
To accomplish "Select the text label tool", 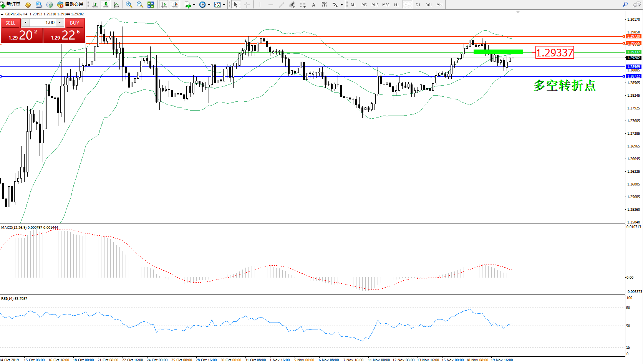I will point(325,5).
